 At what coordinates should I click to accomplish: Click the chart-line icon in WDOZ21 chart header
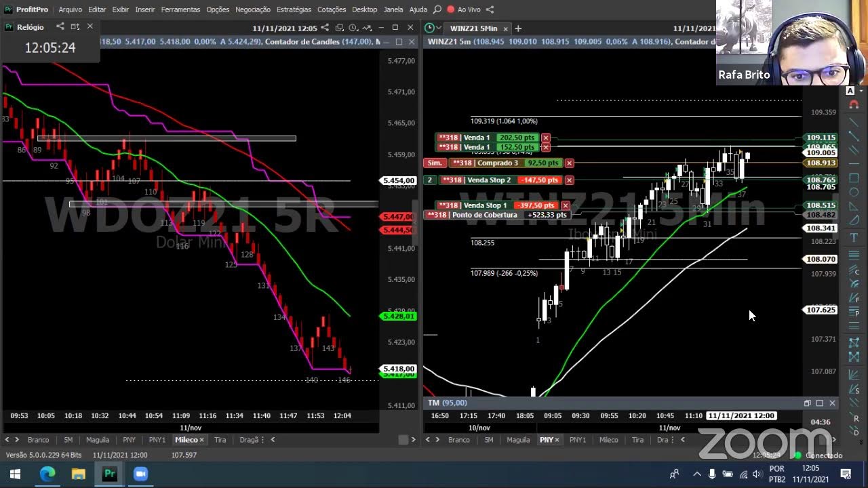[x=367, y=28]
